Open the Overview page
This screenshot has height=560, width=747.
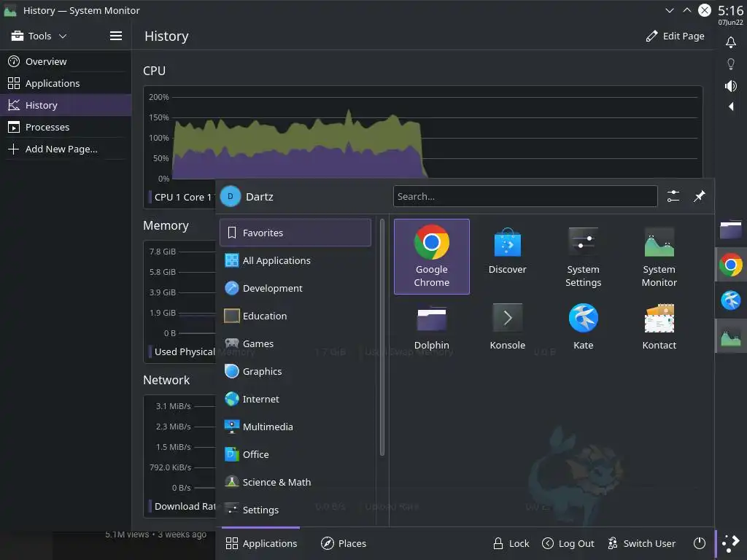point(66,61)
